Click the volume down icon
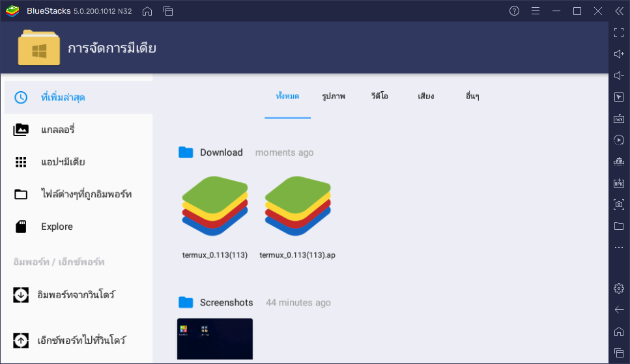Image resolution: width=630 pixels, height=364 pixels. (619, 76)
